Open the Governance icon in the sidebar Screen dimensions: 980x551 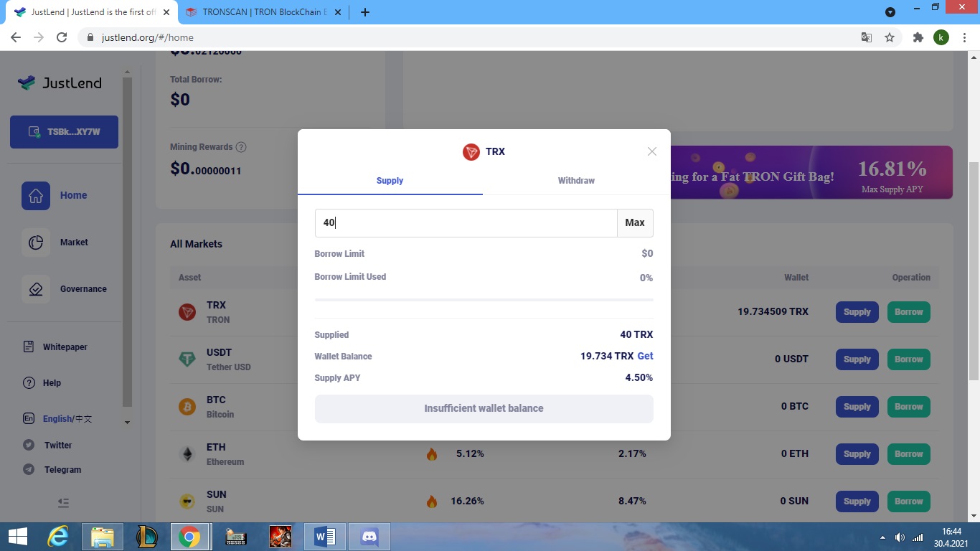(36, 289)
